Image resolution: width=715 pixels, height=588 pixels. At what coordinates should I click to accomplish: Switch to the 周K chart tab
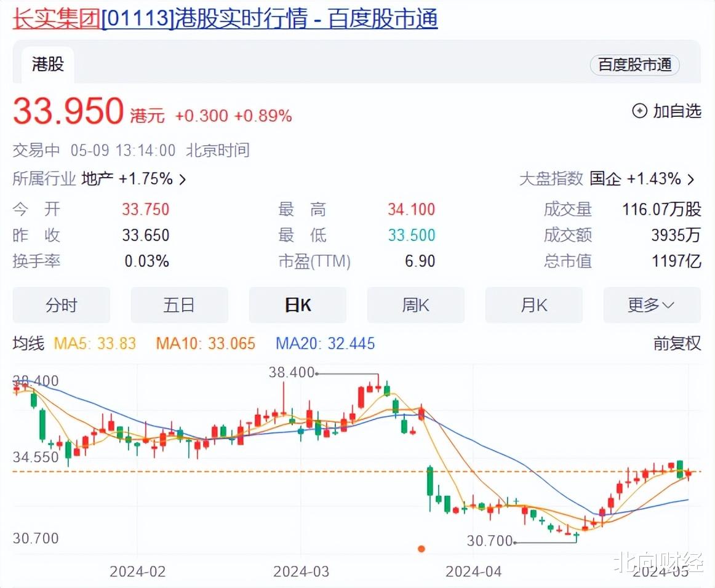pos(415,305)
